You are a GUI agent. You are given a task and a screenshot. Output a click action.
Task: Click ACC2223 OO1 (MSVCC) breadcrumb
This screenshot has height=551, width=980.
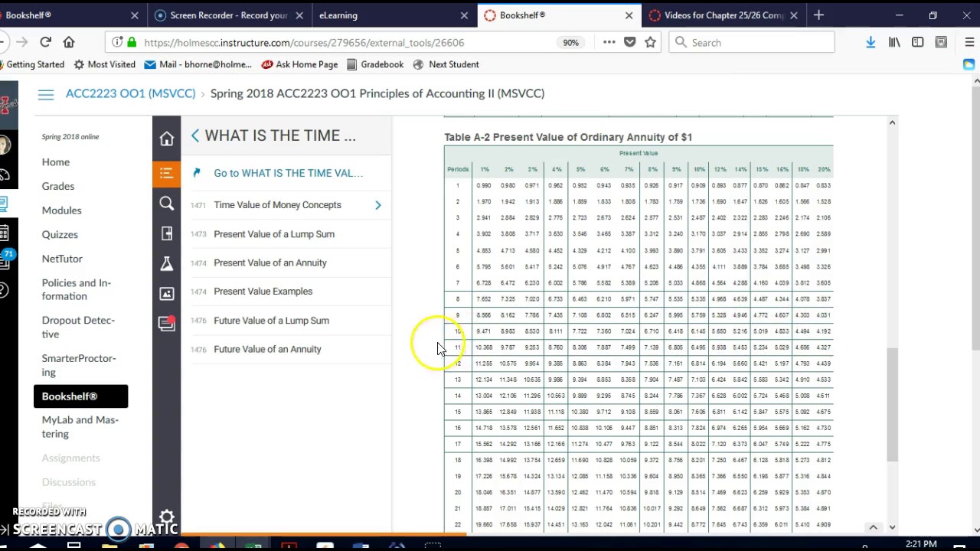(x=130, y=93)
